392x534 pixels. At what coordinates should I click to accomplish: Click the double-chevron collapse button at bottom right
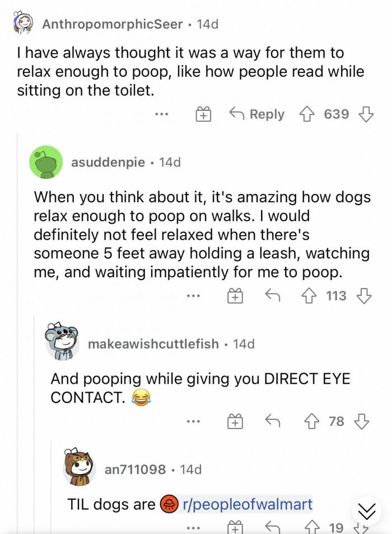click(368, 510)
